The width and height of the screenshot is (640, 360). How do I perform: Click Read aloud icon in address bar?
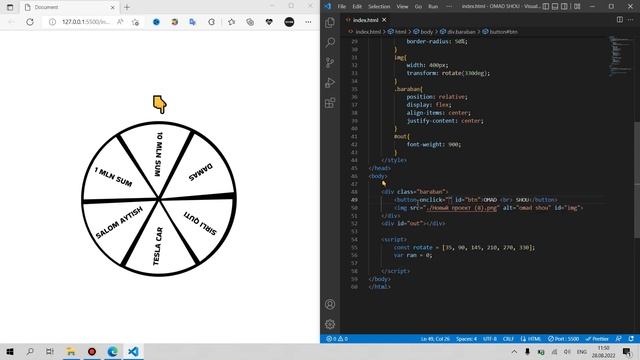point(120,22)
